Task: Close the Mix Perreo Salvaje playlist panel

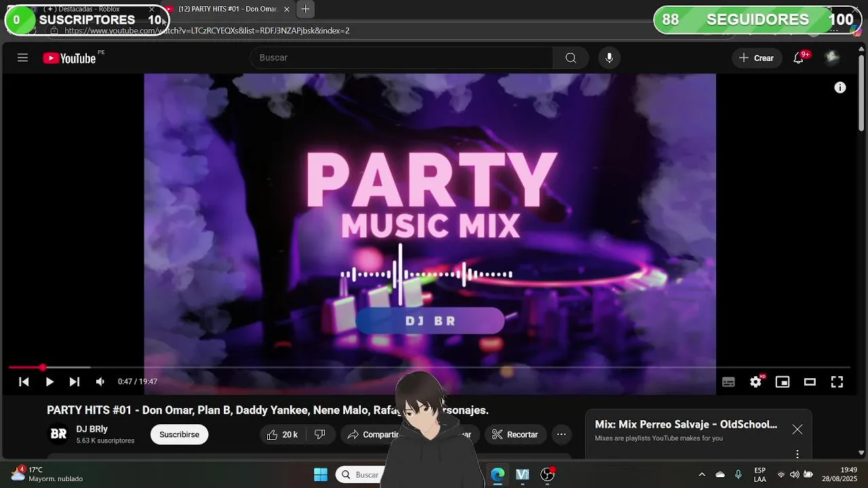Action: tap(797, 429)
